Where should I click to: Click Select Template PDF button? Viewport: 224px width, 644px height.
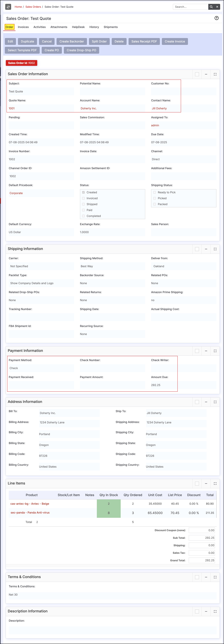22,50
